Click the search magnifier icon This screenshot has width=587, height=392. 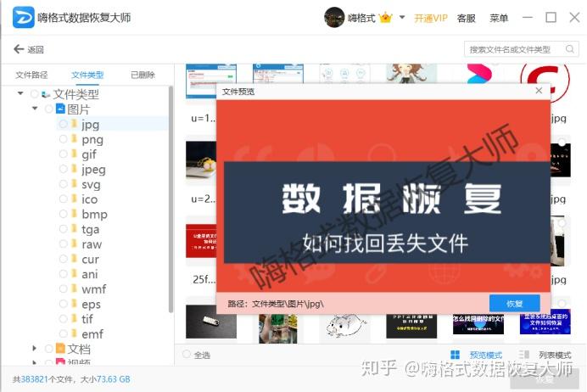(x=568, y=49)
